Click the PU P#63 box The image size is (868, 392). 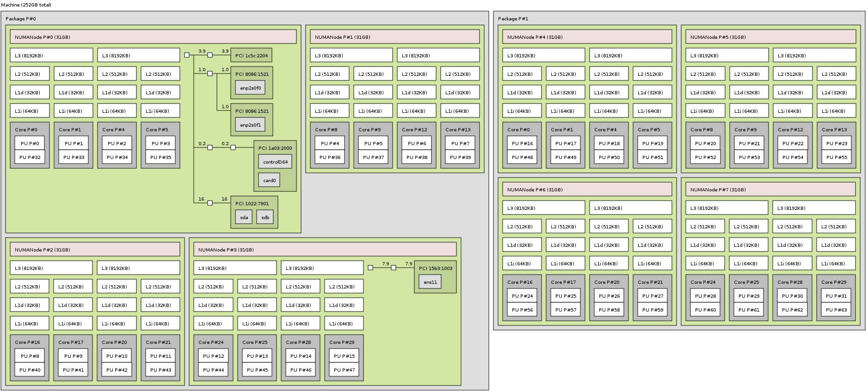(x=836, y=310)
